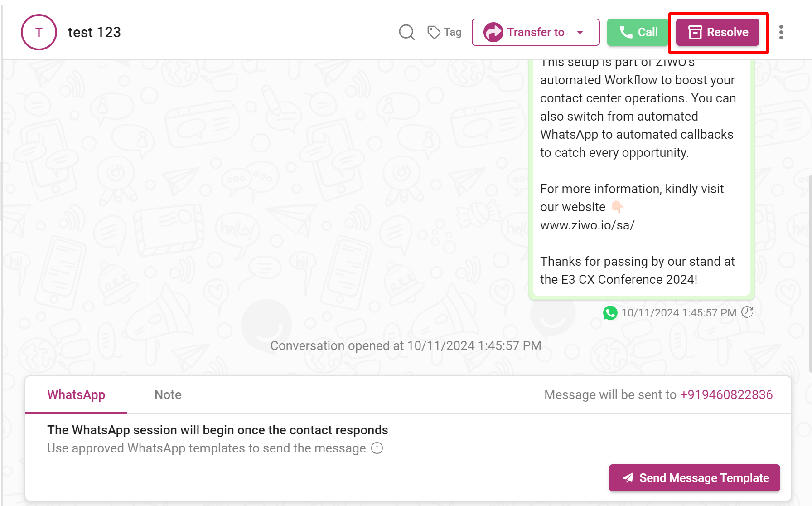The image size is (812, 506).
Task: Click the Tag label icon
Action: pyautogui.click(x=434, y=32)
